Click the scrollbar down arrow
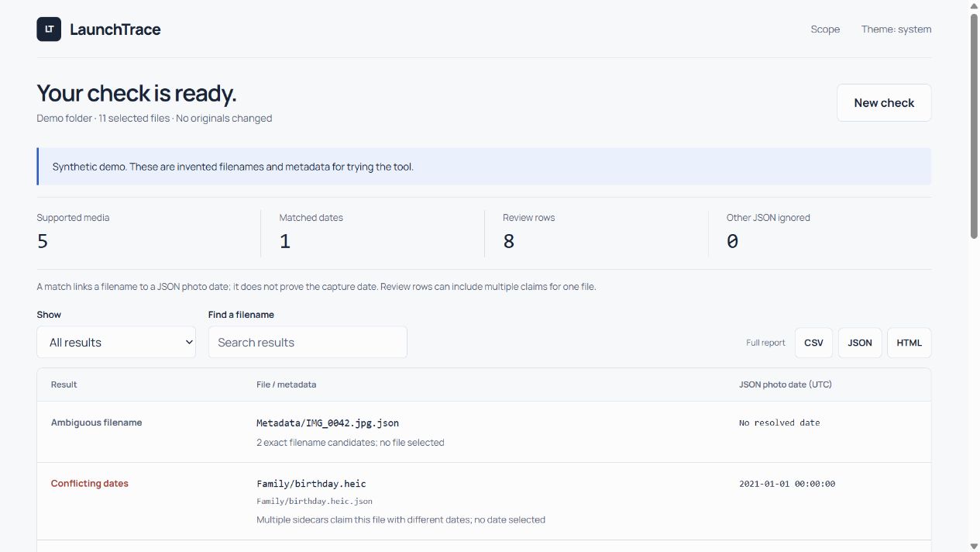 974,546
